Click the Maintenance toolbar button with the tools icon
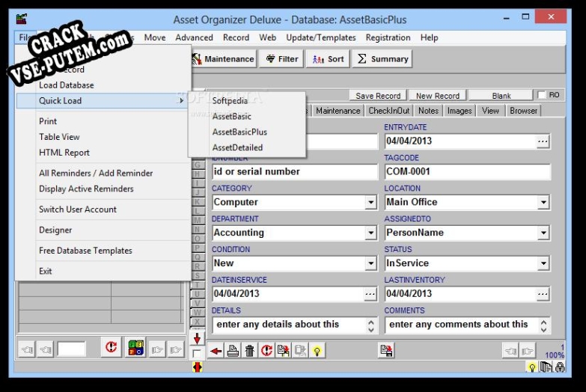Image resolution: width=586 pixels, height=392 pixels. pyautogui.click(x=224, y=58)
